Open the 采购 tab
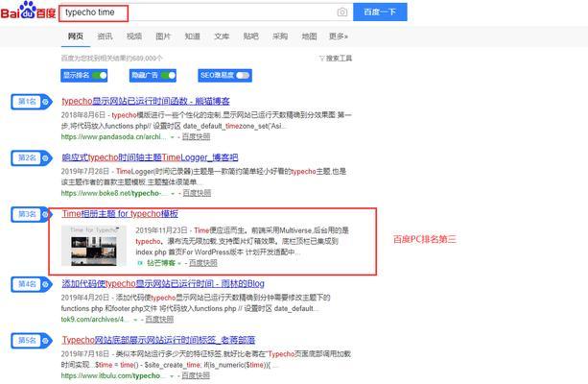 280,36
